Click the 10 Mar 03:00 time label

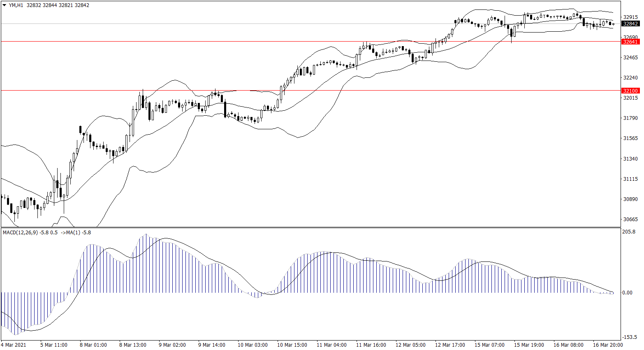[x=253, y=345]
